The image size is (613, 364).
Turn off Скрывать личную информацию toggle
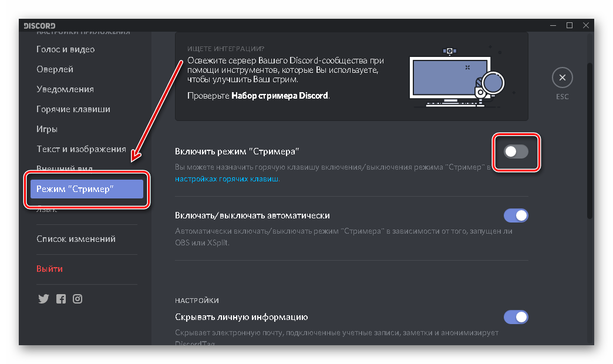[x=516, y=317]
